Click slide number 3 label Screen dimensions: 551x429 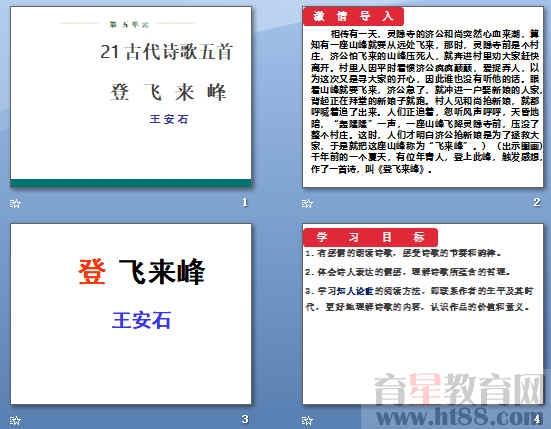(x=245, y=419)
